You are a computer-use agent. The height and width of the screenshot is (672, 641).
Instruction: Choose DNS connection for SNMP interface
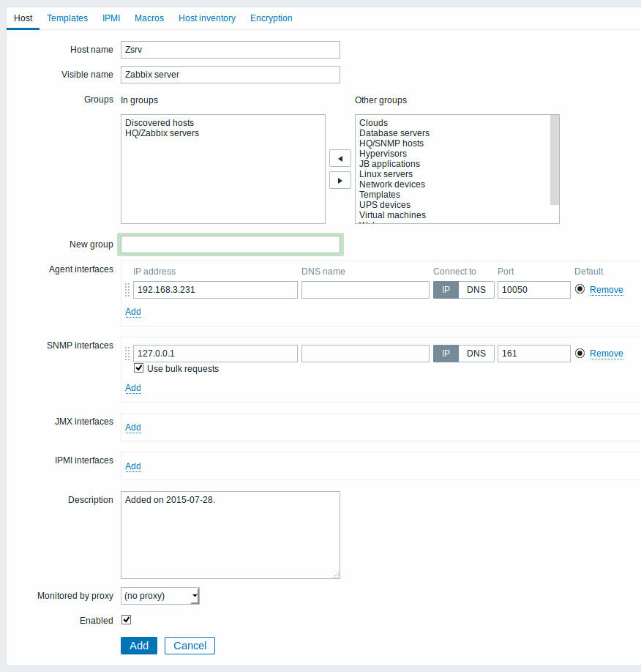click(x=476, y=354)
